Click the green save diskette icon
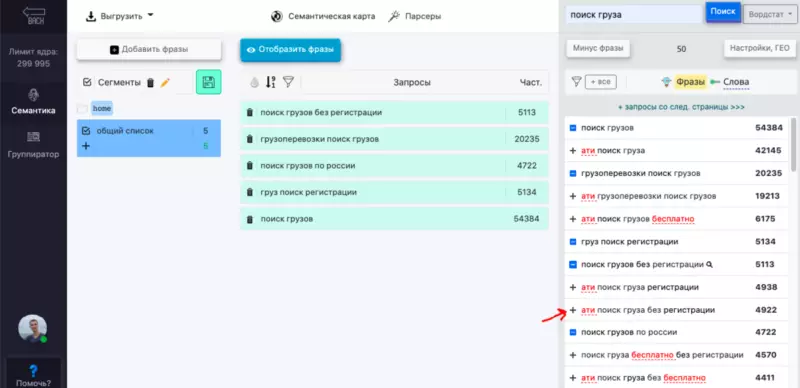 pos(209,82)
